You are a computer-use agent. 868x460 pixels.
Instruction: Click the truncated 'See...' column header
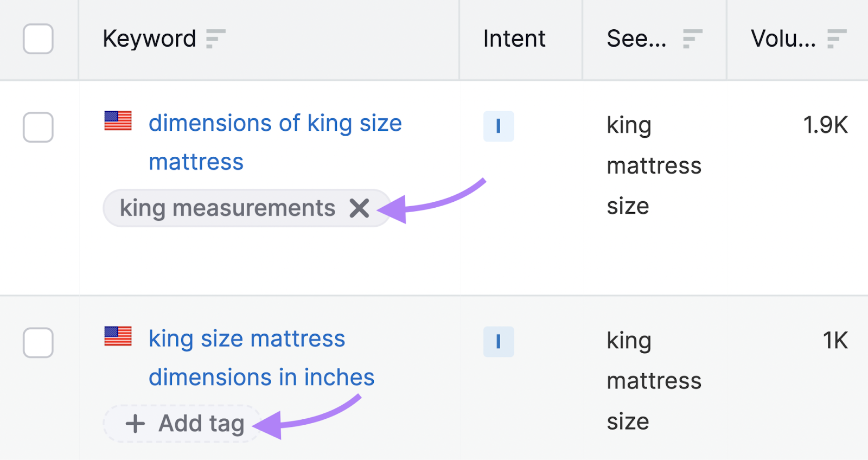tap(636, 39)
